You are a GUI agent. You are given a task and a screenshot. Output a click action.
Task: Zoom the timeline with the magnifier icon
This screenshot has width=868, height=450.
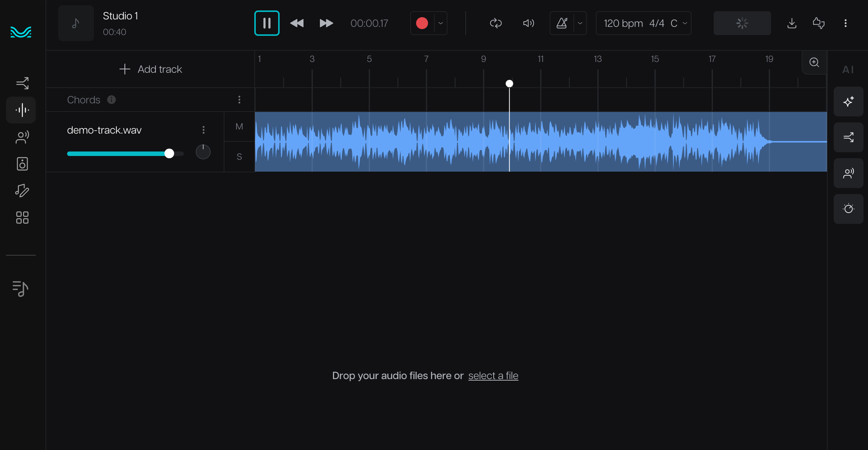(x=814, y=62)
